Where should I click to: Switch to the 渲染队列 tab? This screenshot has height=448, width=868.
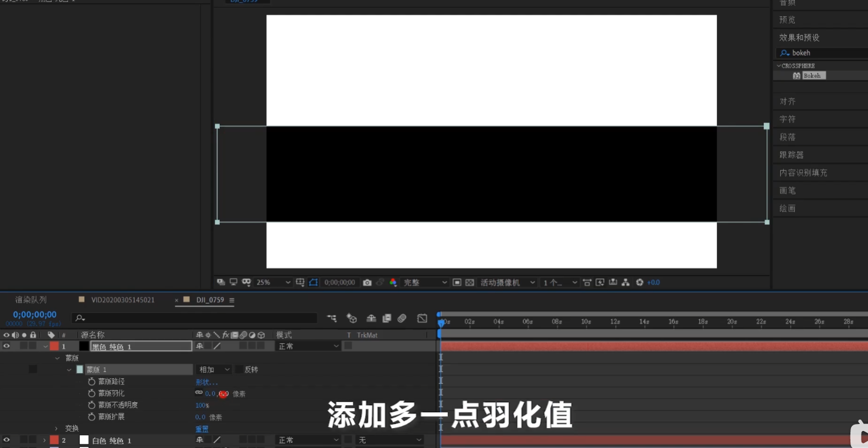pos(30,300)
